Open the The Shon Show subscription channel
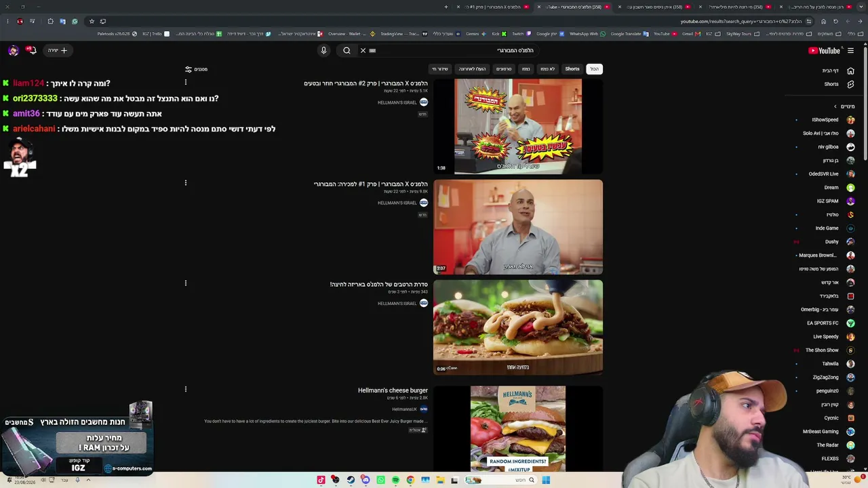This screenshot has width=868, height=488. tap(825, 350)
